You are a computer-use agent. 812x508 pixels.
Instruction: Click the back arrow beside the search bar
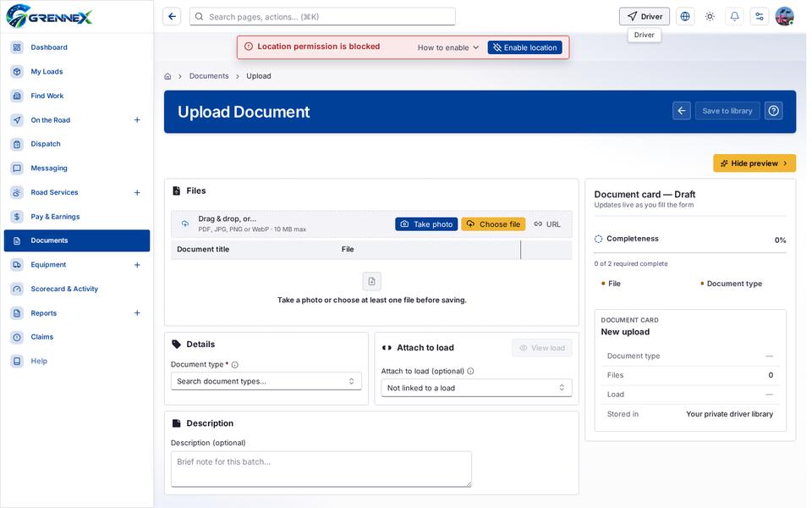pyautogui.click(x=172, y=17)
